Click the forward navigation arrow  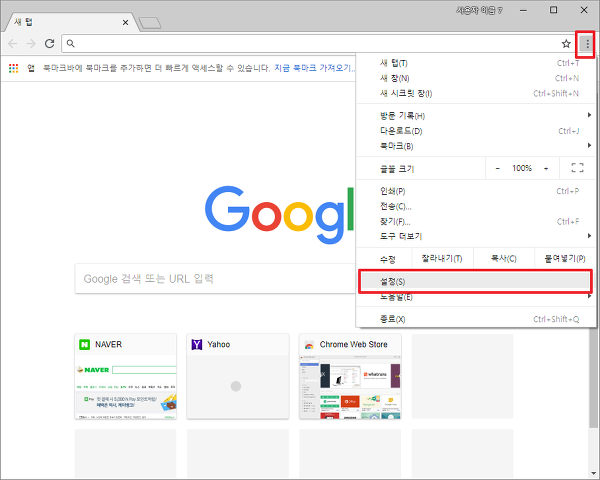[31, 44]
